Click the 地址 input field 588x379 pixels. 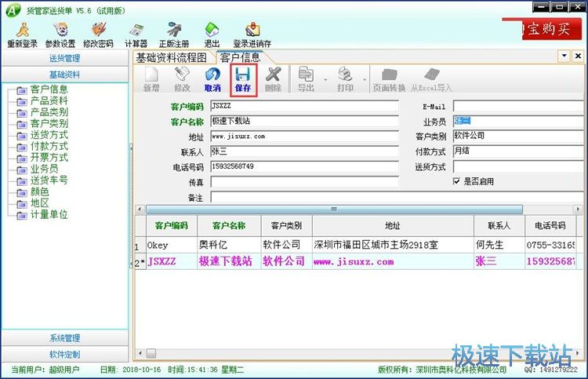[x=304, y=137]
